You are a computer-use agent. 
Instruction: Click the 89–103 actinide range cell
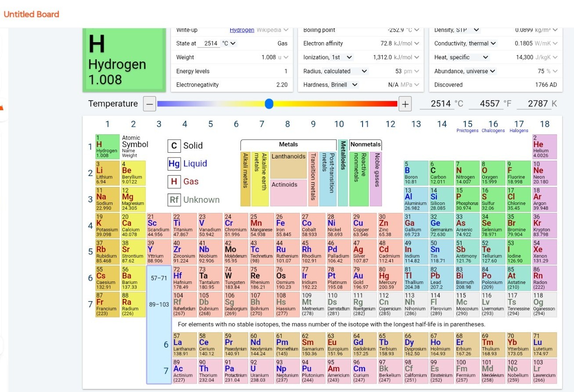(159, 305)
